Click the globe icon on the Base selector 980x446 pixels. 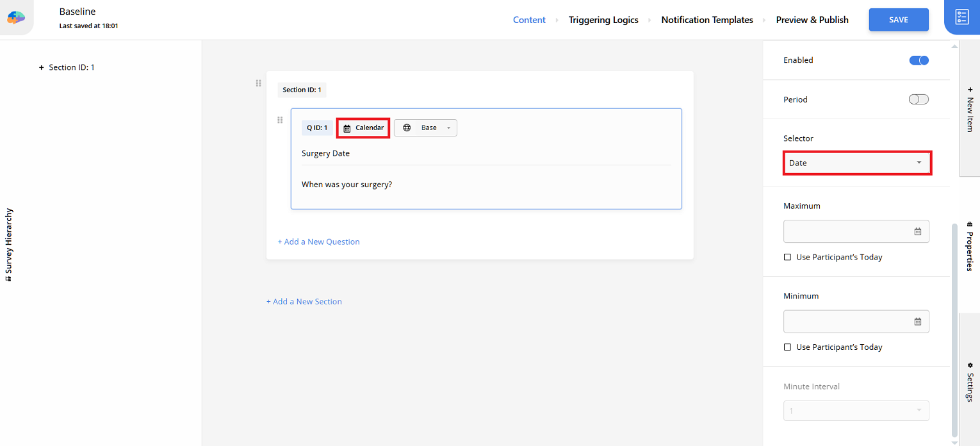[x=407, y=128]
